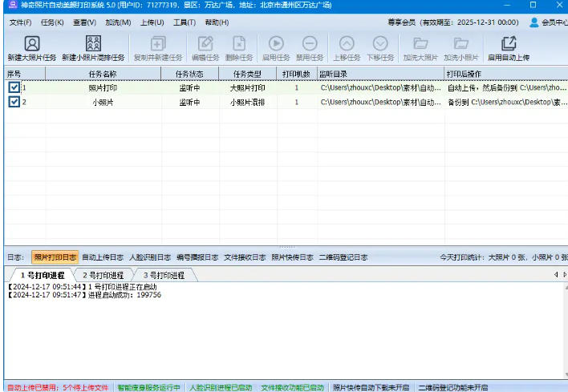Sort by 打印后操作 column header
This screenshot has width=568, height=392.
(x=506, y=74)
